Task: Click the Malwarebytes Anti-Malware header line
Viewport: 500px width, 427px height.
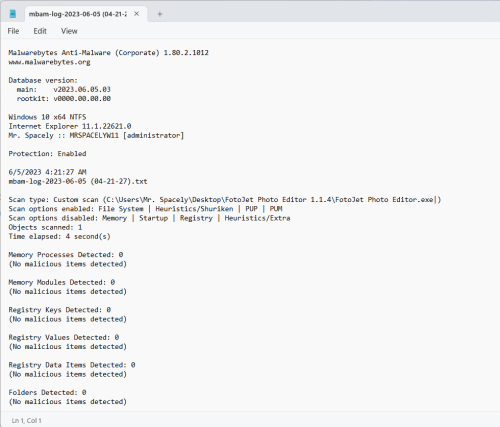Action: pos(108,53)
